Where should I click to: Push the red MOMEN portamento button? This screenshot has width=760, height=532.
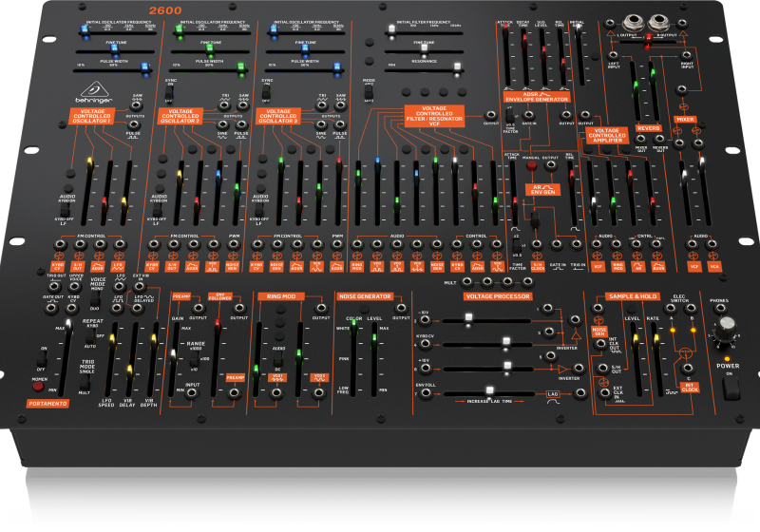[x=38, y=387]
